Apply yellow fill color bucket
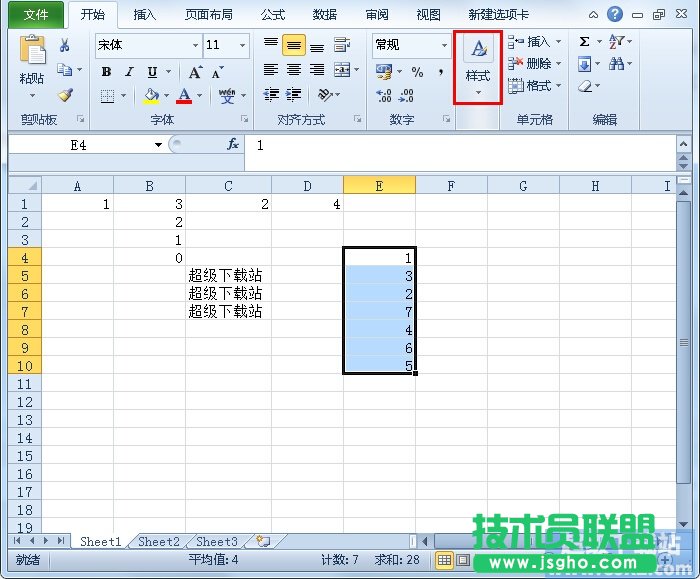 (x=151, y=96)
